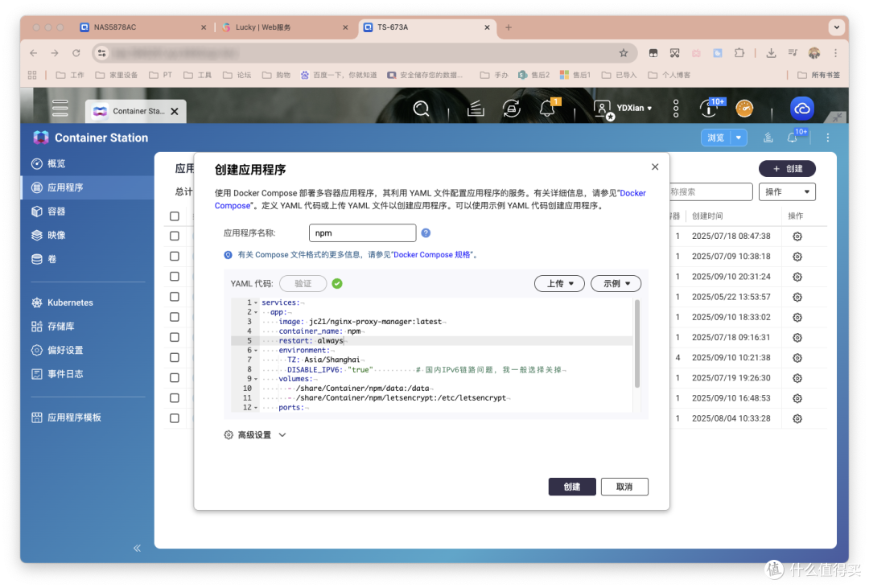Open browser extensions puzzle icon
Image resolution: width=869 pixels, height=588 pixels.
tap(739, 53)
